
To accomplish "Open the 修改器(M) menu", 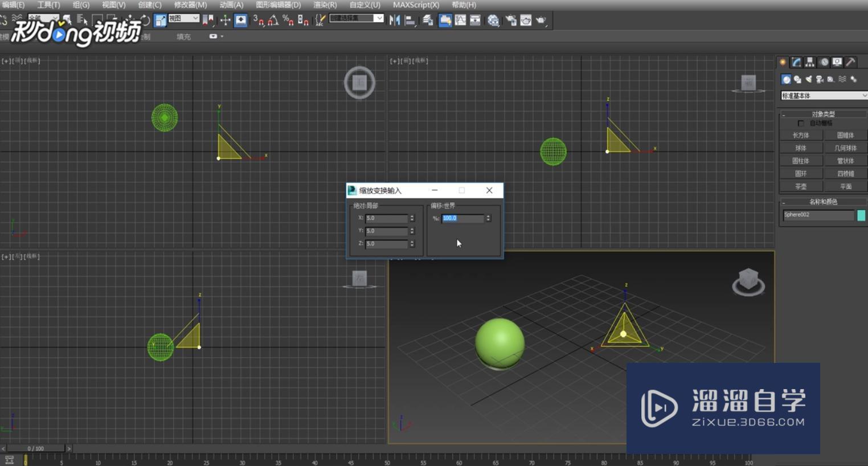I will click(190, 5).
